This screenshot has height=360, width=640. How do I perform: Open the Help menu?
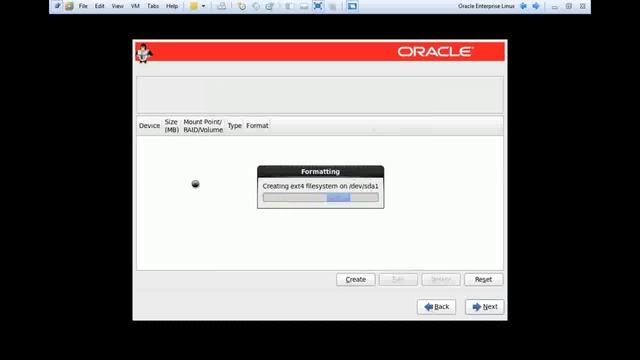click(172, 6)
